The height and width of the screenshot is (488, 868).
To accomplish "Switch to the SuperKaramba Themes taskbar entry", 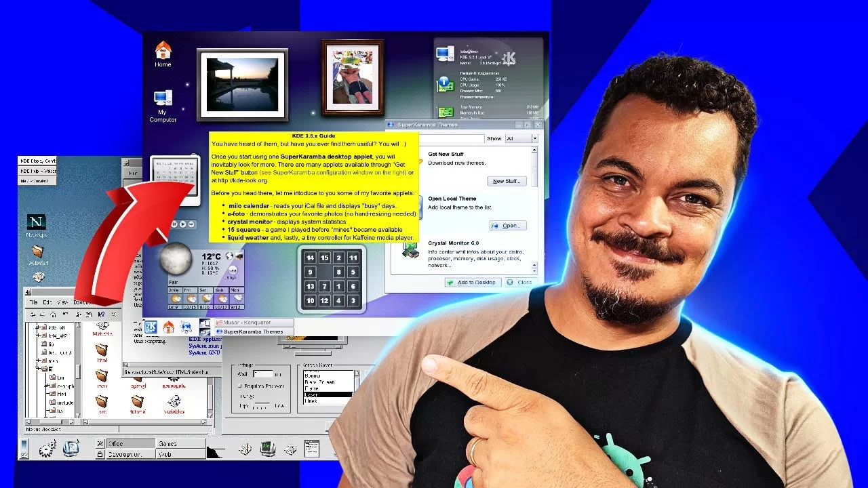I will coord(254,331).
